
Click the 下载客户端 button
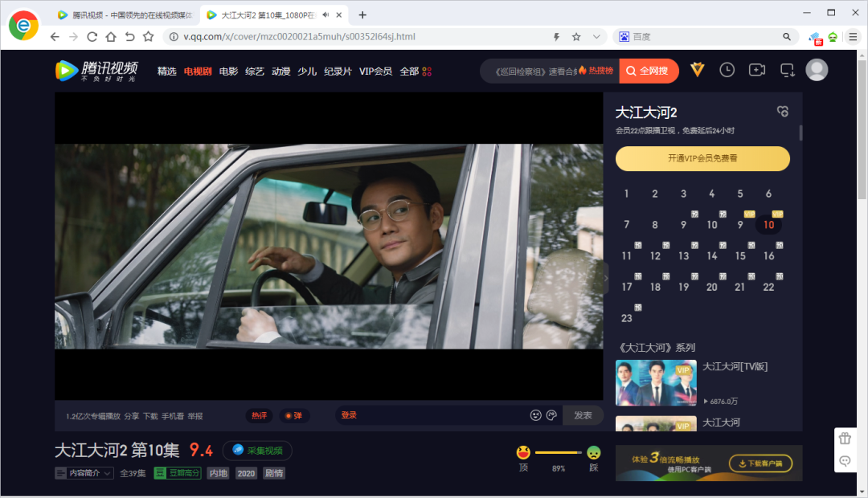(760, 463)
